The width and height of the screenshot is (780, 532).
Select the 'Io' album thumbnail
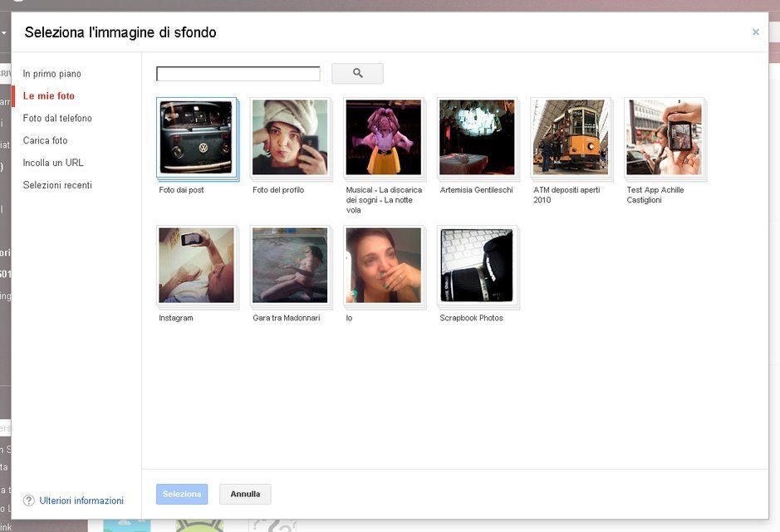[x=384, y=266]
